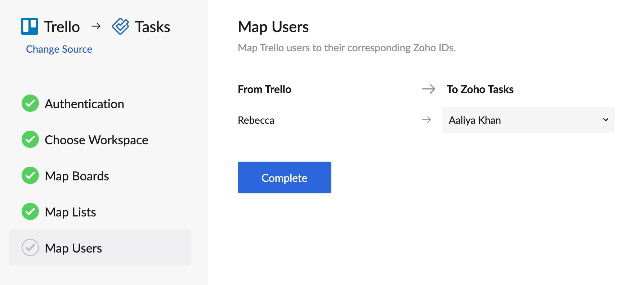Click the green checkmark beside Choose Workspace
Screen dimensions: 644x285
[x=30, y=139]
